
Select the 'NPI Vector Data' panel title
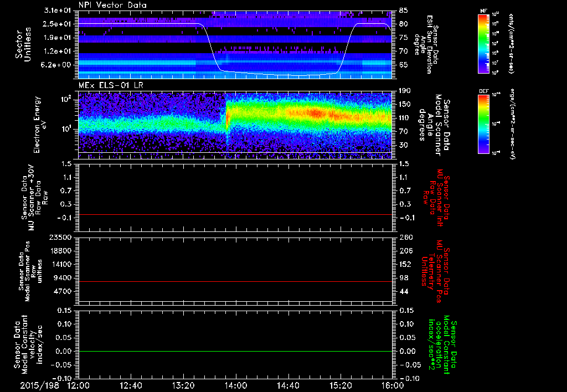tap(112, 5)
